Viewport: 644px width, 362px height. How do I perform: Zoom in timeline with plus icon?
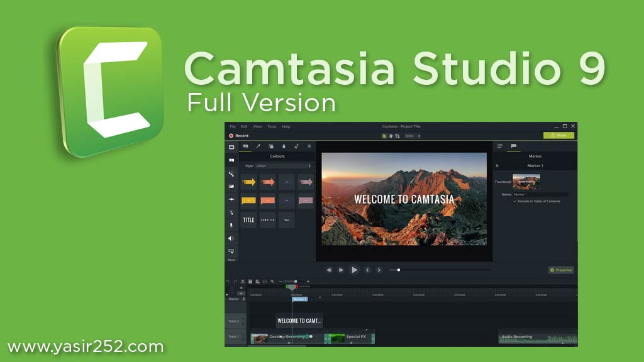click(308, 282)
